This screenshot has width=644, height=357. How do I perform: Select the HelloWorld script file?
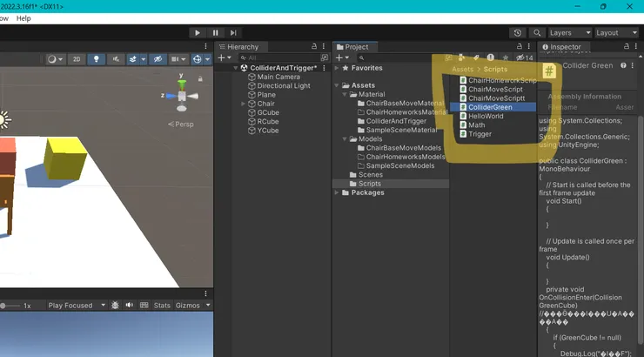(486, 117)
